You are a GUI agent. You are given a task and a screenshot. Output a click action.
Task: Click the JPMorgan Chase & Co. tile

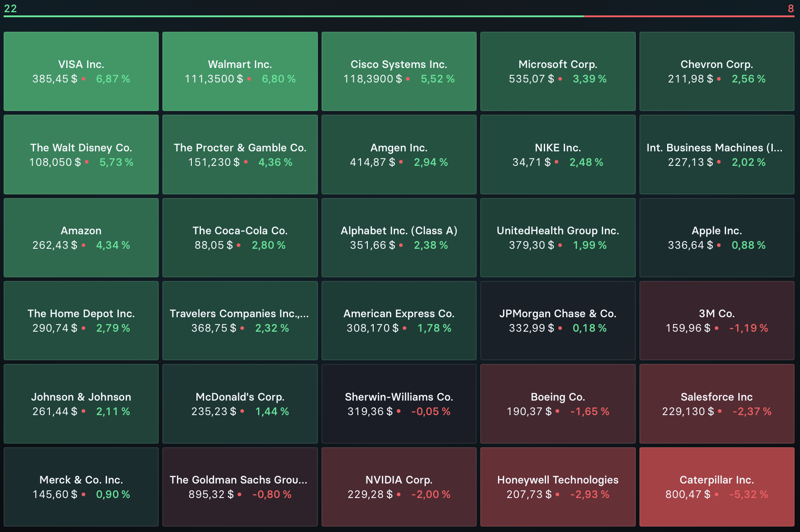click(558, 320)
